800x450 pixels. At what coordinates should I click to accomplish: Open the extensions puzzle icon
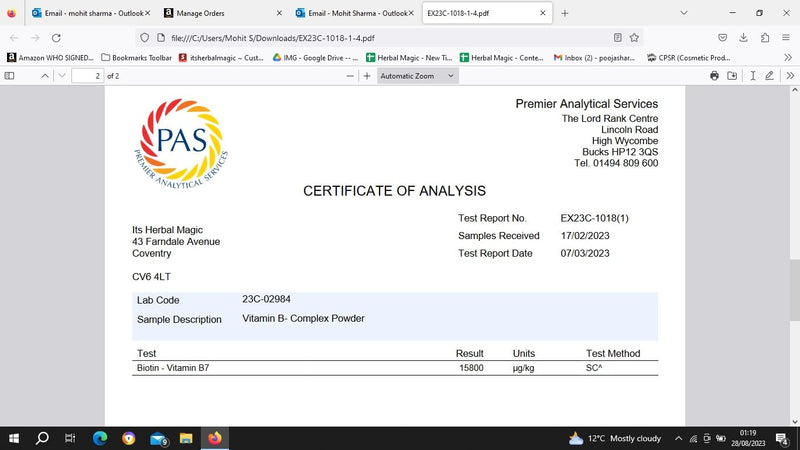765,38
